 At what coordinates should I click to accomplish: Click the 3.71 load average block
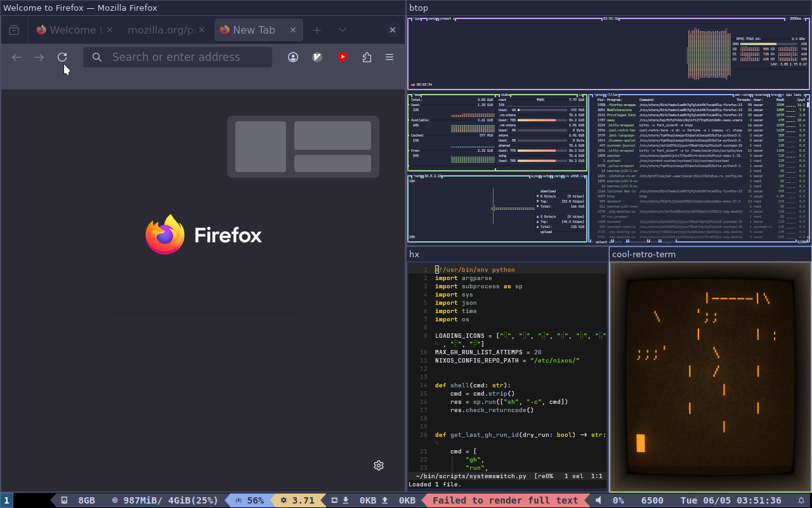pyautogui.click(x=298, y=500)
